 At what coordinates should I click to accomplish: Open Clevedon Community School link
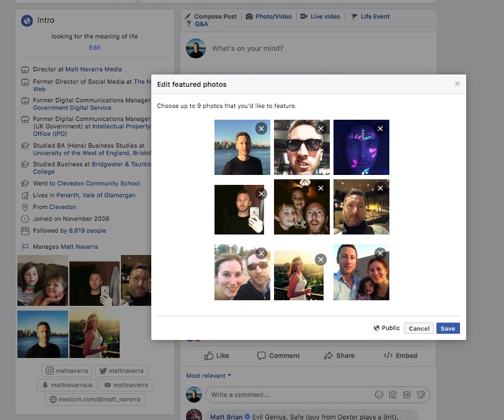click(x=99, y=183)
